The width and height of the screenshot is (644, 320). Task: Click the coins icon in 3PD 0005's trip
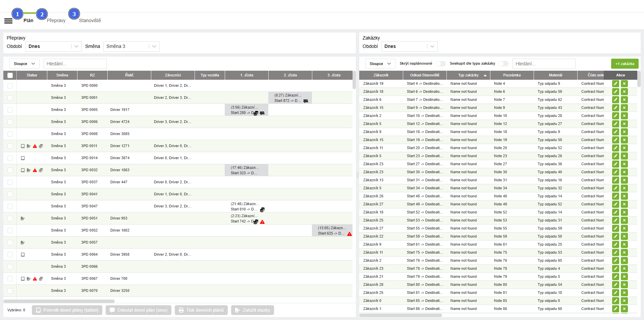tap(256, 113)
